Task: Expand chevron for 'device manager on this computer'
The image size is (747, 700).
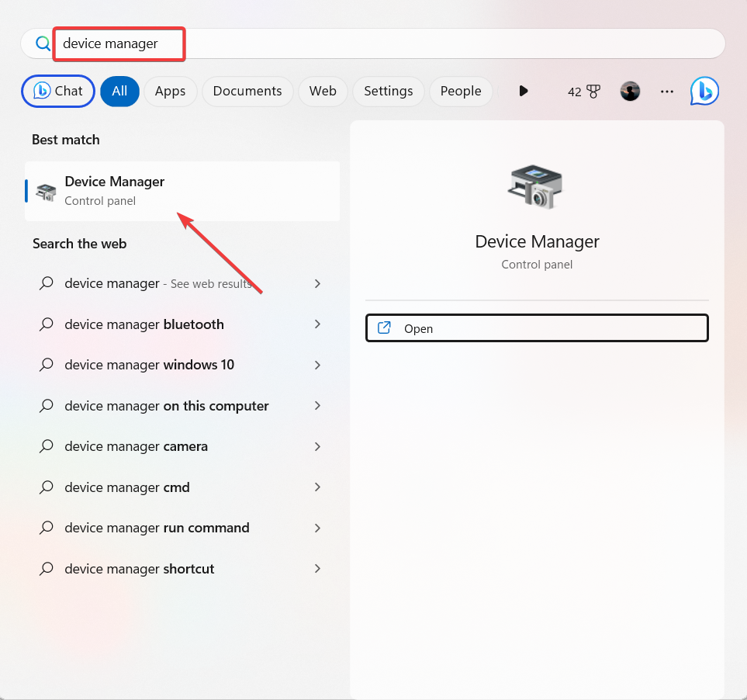Action: [318, 406]
